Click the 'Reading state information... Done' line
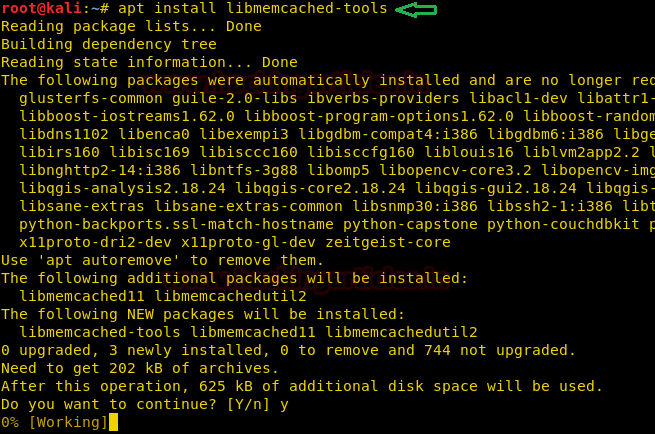Viewport: 655px width, 434px height. 148,62
